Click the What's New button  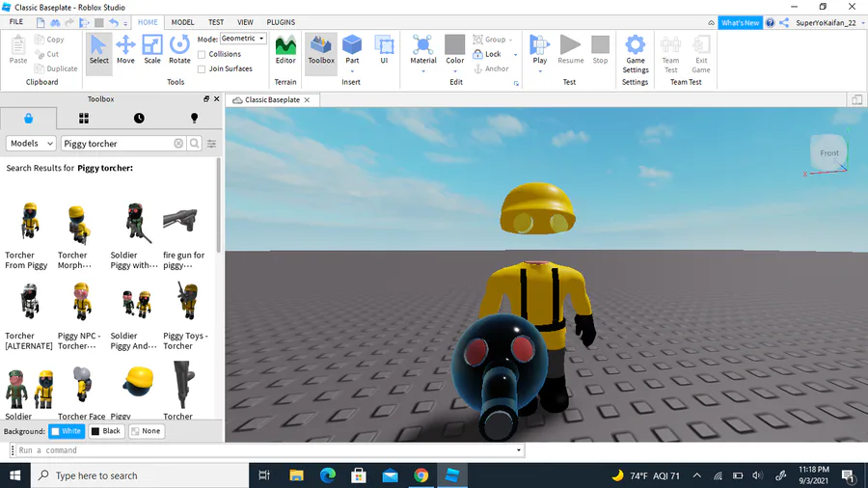pyautogui.click(x=740, y=23)
